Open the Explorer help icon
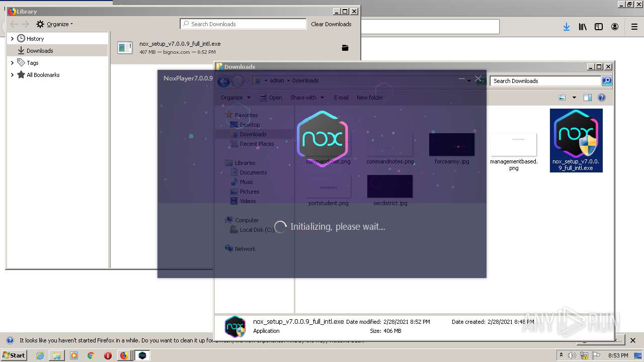 pyautogui.click(x=602, y=98)
